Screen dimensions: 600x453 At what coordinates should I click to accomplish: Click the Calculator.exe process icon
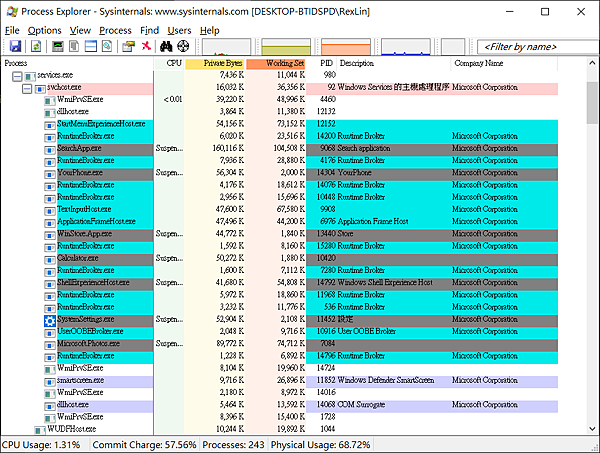(x=50, y=260)
